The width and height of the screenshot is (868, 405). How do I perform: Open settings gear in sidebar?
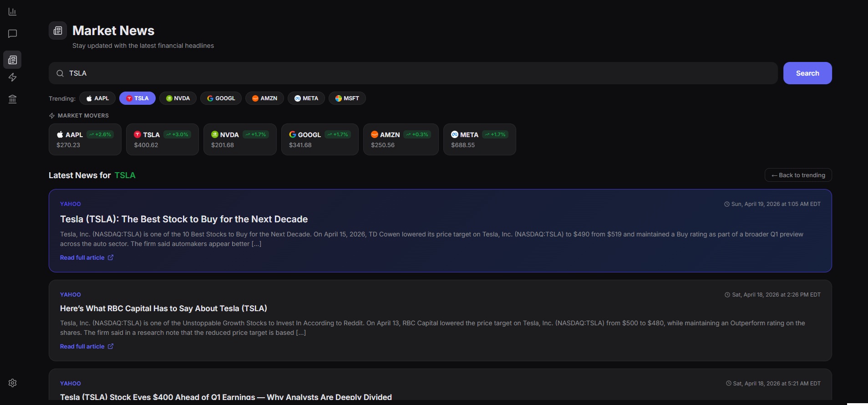pyautogui.click(x=12, y=383)
